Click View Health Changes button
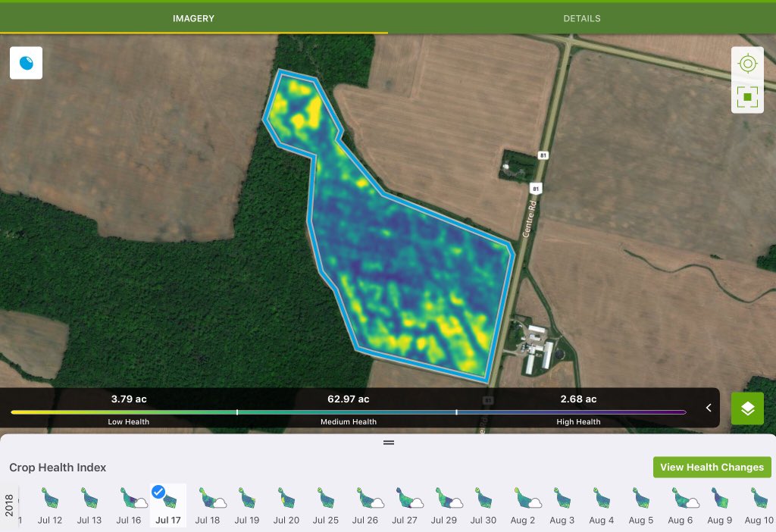 [x=712, y=467]
